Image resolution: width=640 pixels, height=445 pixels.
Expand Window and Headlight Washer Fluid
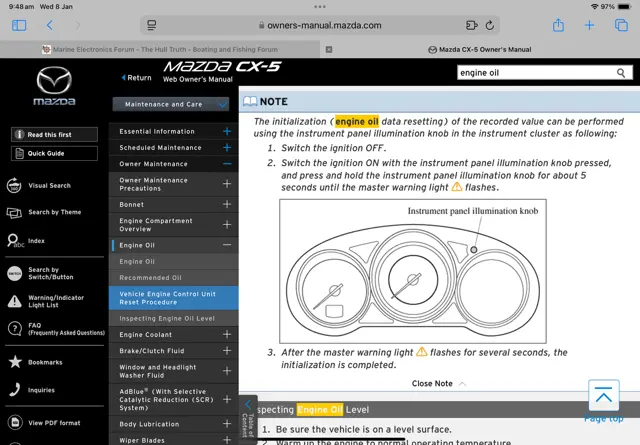(x=227, y=371)
